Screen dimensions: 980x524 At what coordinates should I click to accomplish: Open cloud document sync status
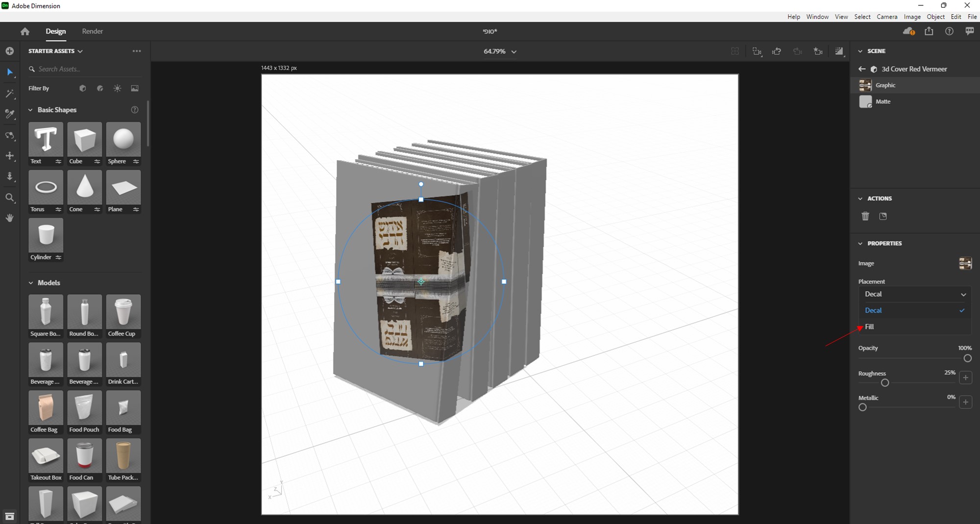tap(909, 31)
